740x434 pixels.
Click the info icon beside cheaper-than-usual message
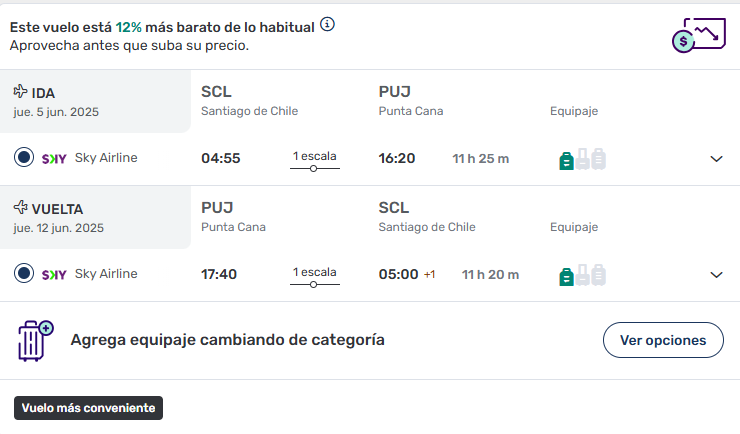[x=327, y=24]
